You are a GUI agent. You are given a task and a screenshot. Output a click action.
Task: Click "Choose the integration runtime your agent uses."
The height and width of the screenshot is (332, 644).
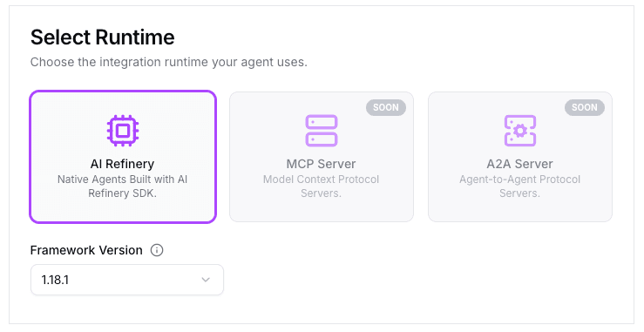[x=169, y=62]
